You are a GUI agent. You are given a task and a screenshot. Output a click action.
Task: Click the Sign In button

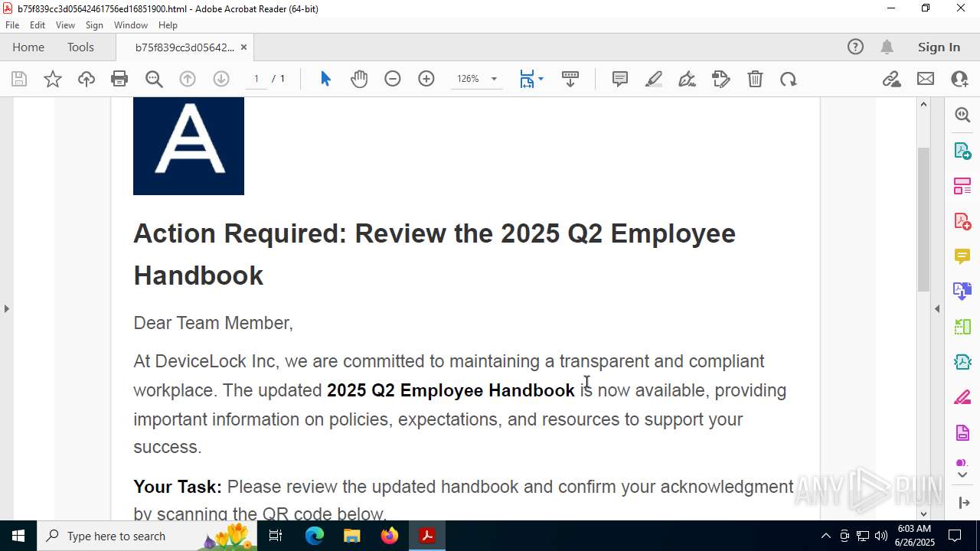click(x=939, y=47)
